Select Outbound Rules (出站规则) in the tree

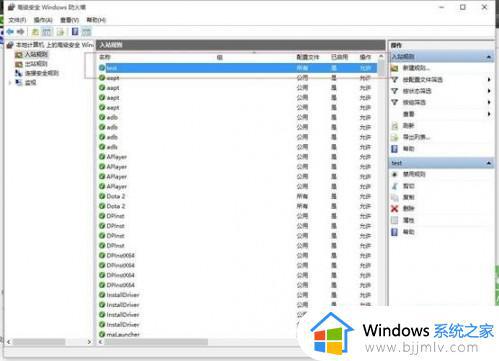[36, 64]
